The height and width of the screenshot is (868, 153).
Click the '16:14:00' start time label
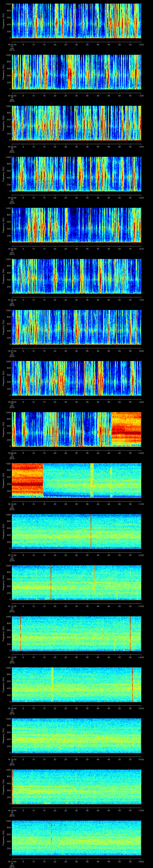(12, 708)
